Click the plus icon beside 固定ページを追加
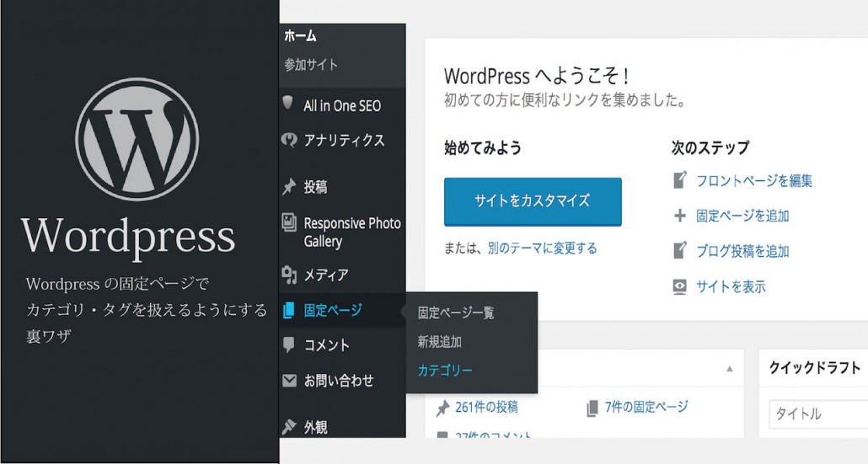The height and width of the screenshot is (464, 868). 680,216
